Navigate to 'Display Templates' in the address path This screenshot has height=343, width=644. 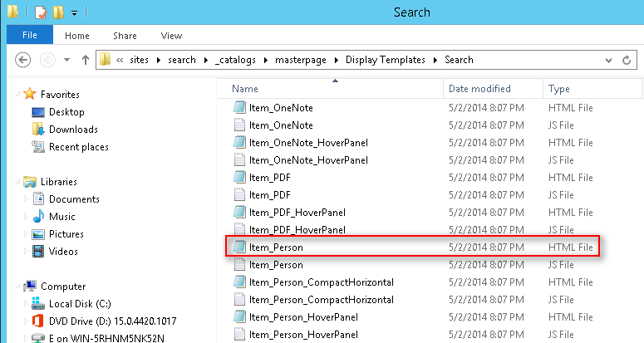[386, 60]
